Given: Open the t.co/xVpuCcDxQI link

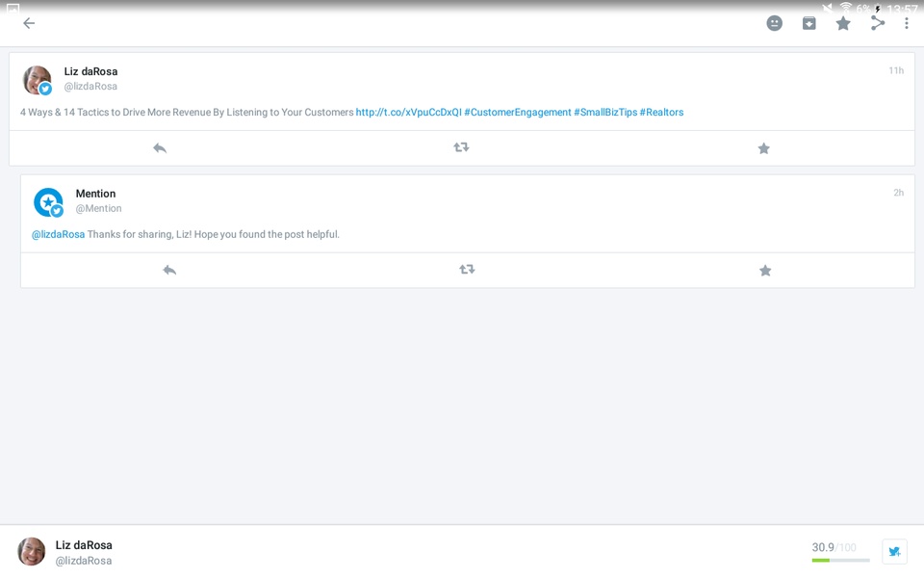Looking at the screenshot, I should (408, 112).
